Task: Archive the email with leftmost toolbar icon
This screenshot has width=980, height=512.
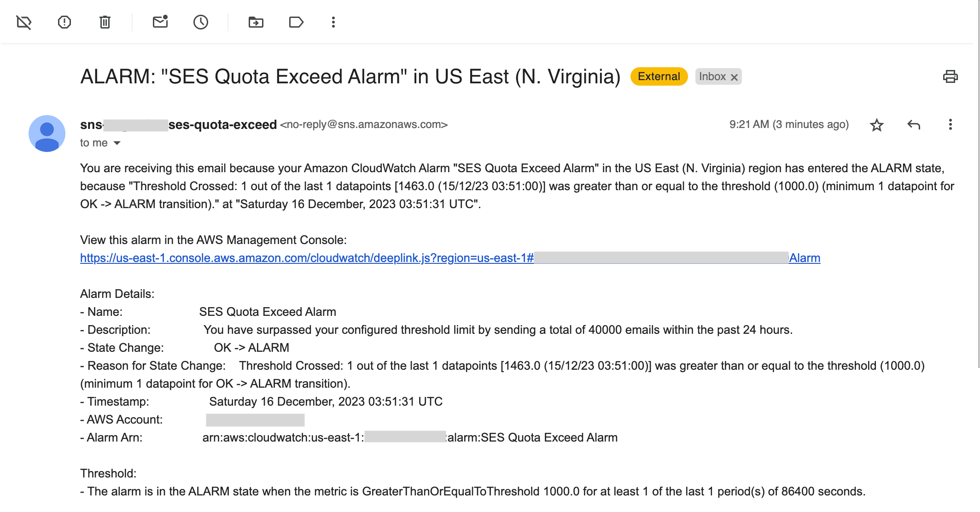Action: tap(24, 22)
